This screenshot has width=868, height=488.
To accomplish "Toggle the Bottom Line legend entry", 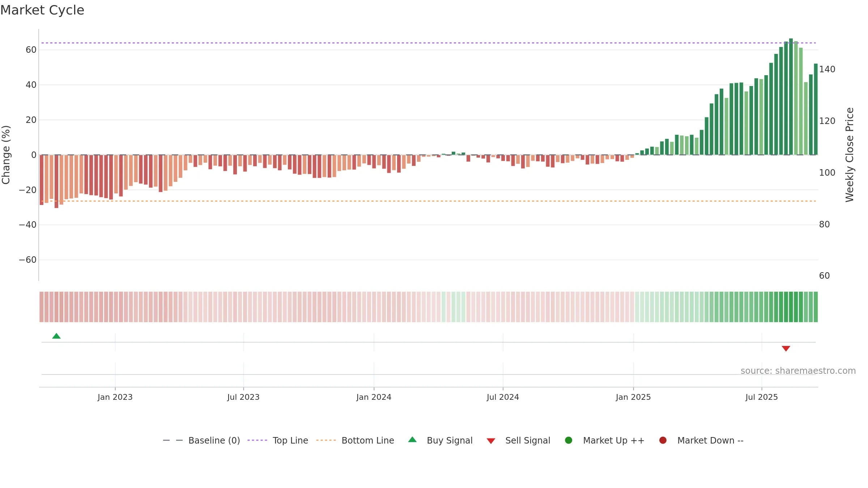I will pos(355,440).
